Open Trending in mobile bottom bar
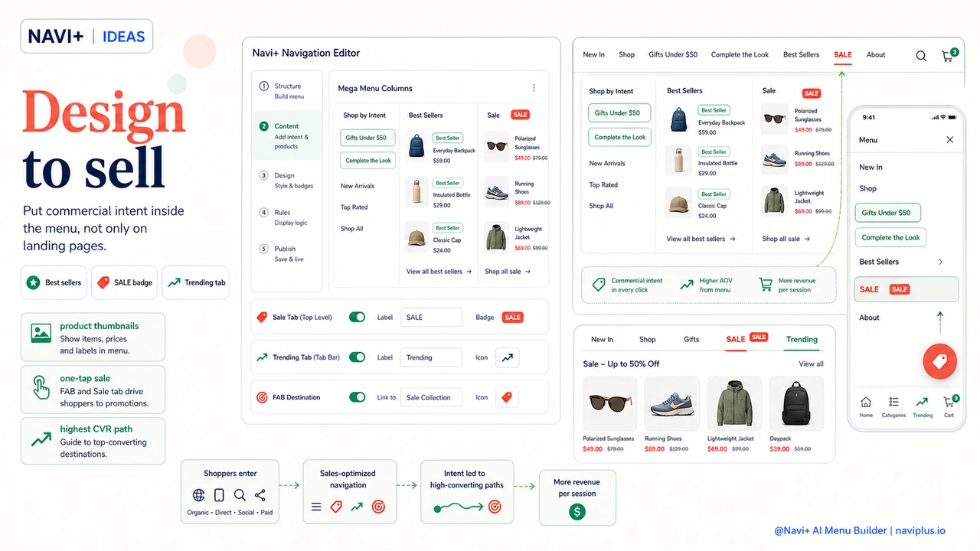 coord(923,406)
